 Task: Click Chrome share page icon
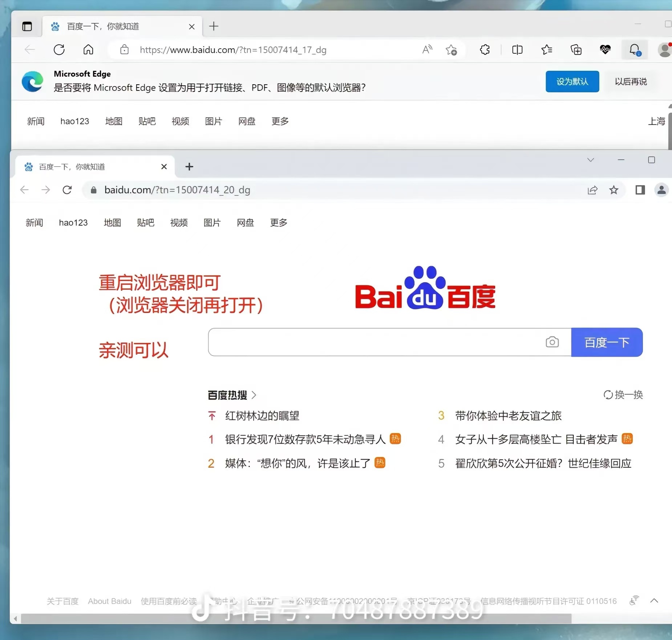pyautogui.click(x=592, y=190)
